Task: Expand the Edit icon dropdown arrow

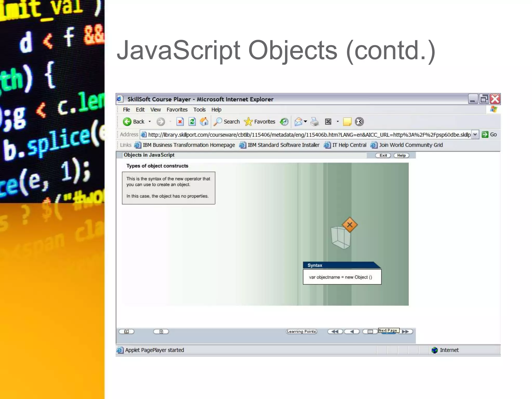Action: click(x=338, y=121)
